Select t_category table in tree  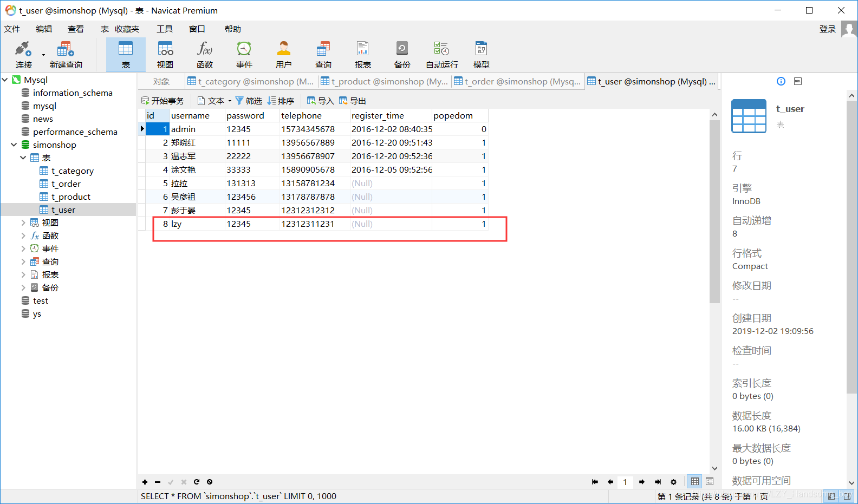click(73, 171)
